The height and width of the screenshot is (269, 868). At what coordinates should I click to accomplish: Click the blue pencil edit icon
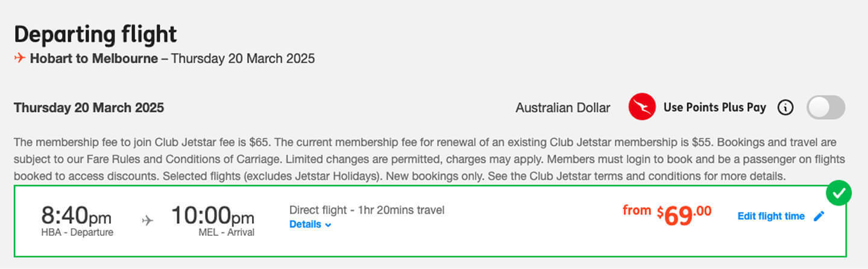click(x=819, y=217)
